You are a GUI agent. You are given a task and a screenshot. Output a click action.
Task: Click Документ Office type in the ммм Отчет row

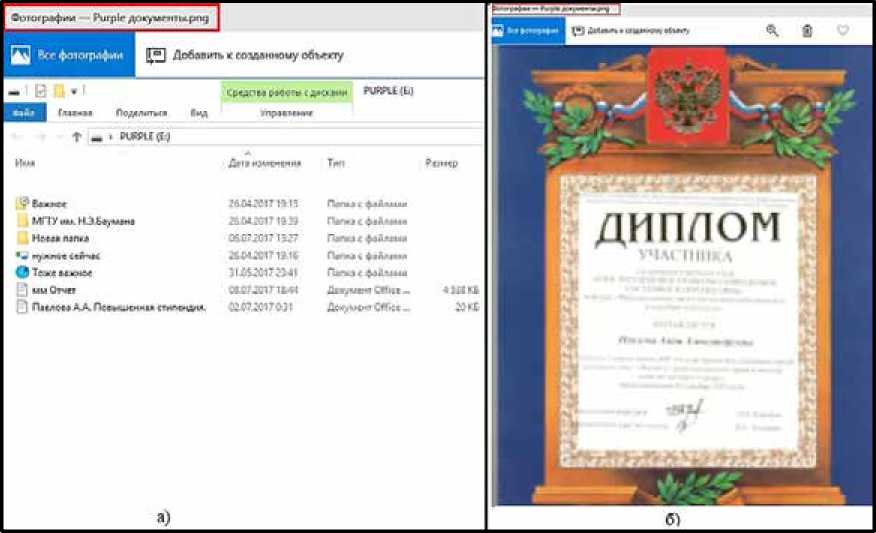[x=369, y=291]
